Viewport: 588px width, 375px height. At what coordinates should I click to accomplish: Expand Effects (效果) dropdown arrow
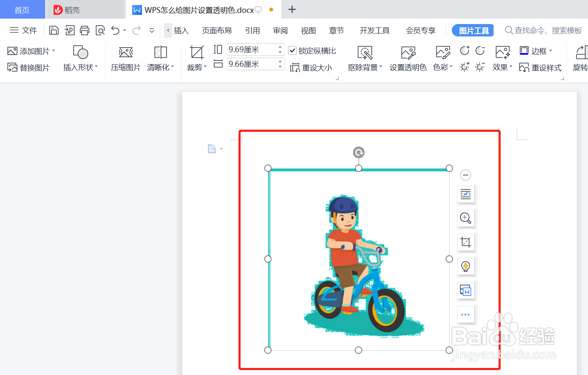[511, 66]
